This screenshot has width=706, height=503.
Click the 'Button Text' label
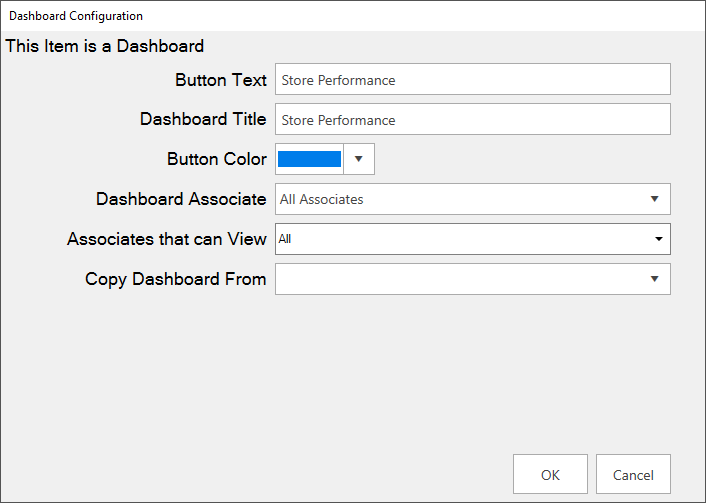click(x=220, y=80)
